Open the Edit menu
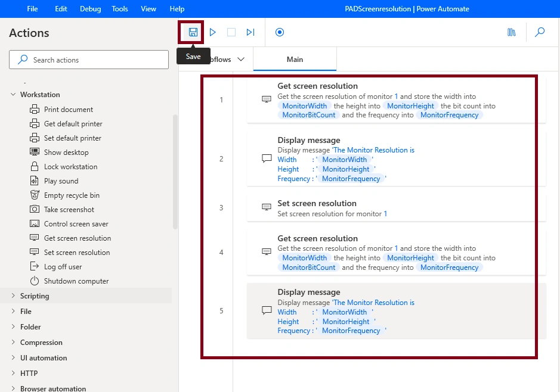 [61, 8]
